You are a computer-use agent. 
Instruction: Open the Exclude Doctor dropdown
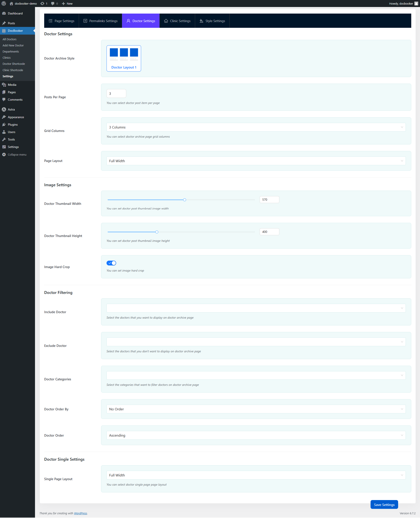click(256, 342)
